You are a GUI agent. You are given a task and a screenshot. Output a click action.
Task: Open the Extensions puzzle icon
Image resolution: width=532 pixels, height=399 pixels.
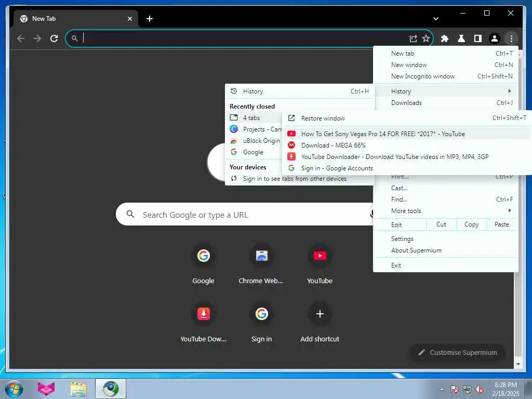click(x=445, y=38)
